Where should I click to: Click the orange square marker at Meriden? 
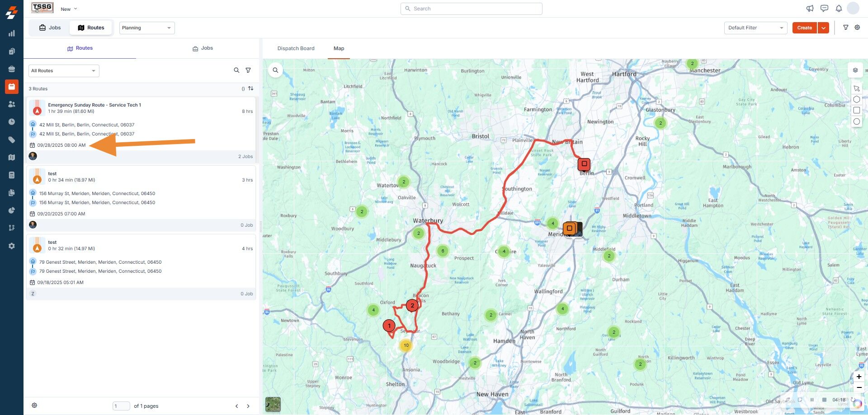click(570, 228)
